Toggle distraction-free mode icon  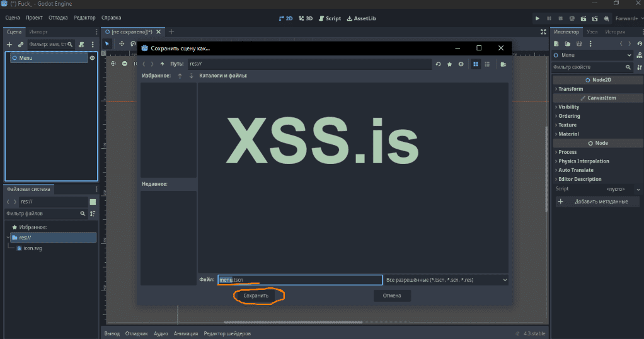tap(543, 32)
